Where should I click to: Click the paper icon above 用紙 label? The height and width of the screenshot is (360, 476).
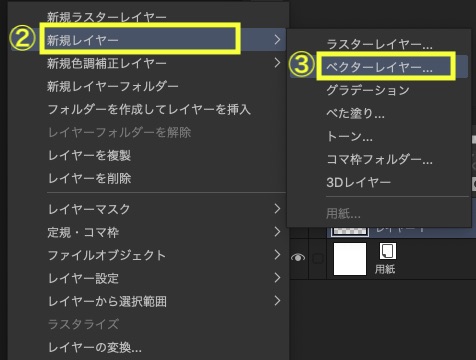coord(388,251)
